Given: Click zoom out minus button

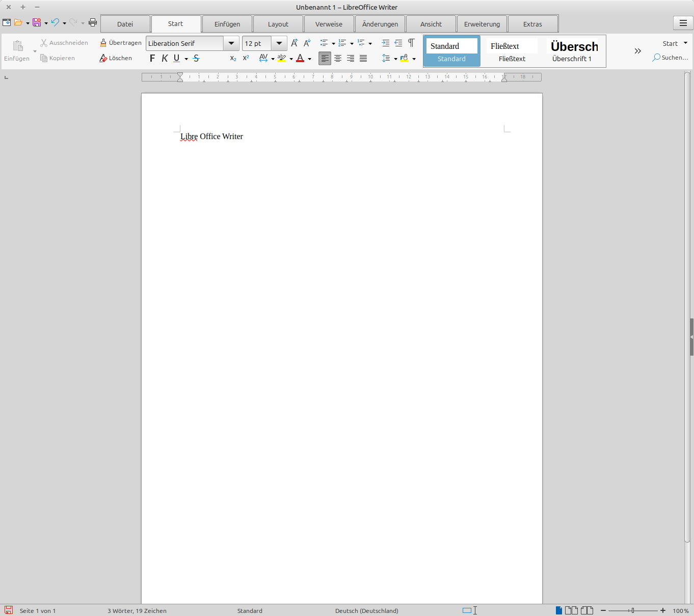Looking at the screenshot, I should click(x=603, y=610).
